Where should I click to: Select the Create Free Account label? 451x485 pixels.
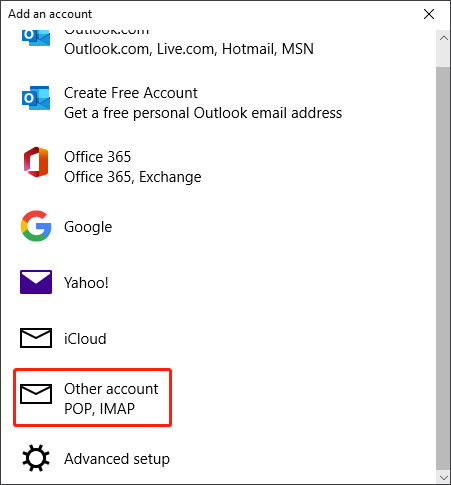[131, 93]
